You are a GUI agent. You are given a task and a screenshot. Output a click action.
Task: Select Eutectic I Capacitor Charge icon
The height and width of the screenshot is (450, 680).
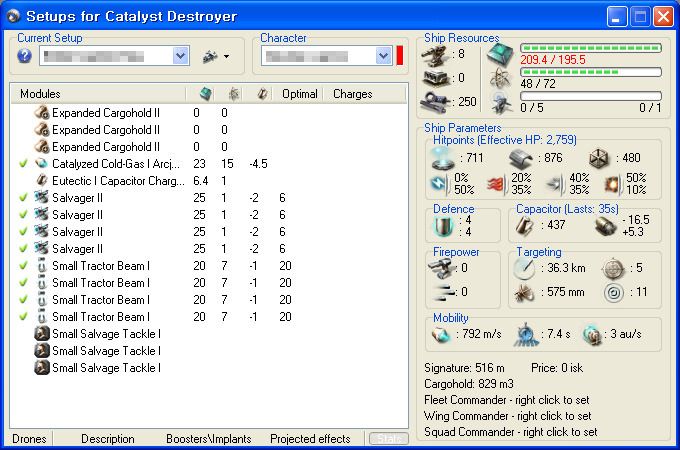pyautogui.click(x=42, y=180)
